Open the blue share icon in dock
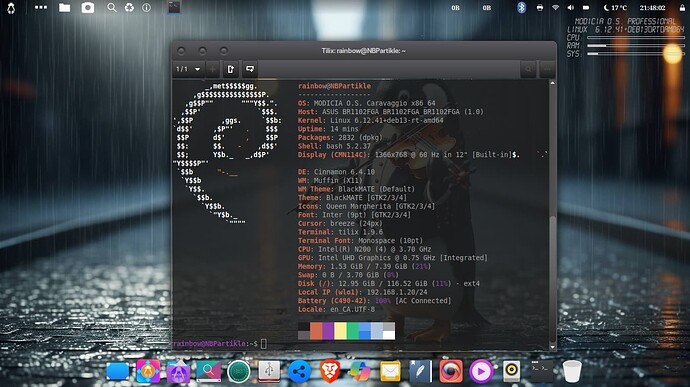This screenshot has width=690, height=387. tap(299, 372)
